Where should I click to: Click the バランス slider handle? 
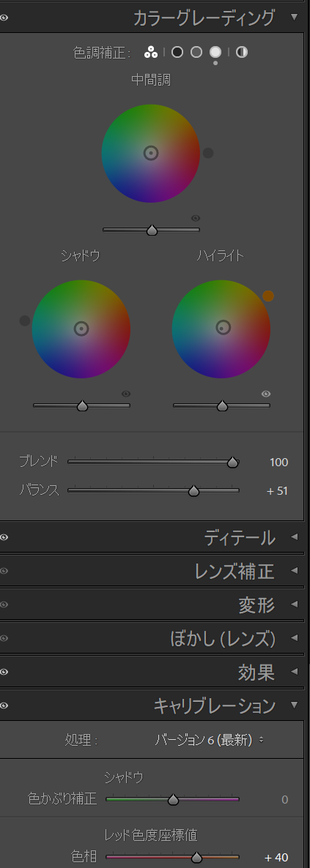coord(193,491)
